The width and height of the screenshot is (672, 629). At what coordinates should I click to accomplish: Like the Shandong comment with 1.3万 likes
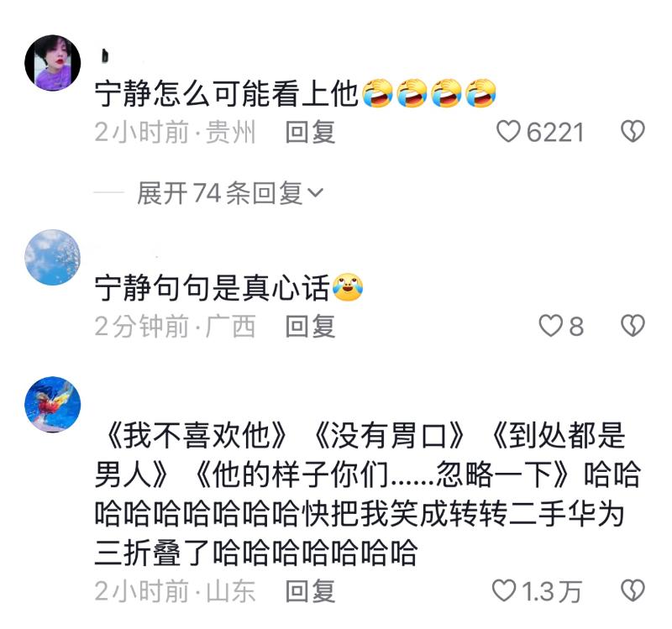(503, 590)
